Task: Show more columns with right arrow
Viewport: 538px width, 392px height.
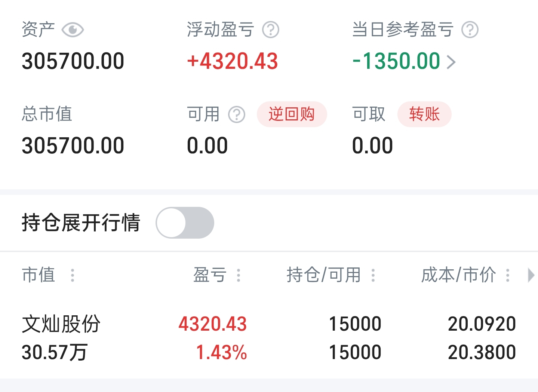Action: point(531,275)
